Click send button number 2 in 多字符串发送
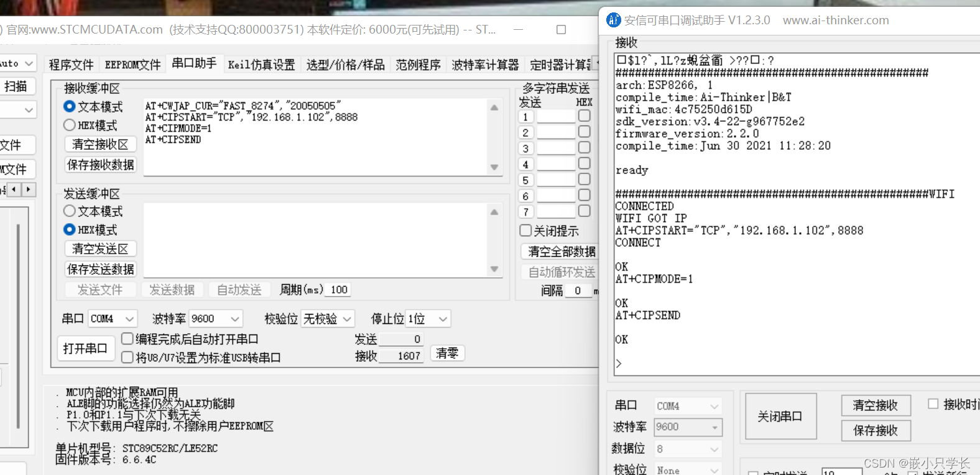980x475 pixels. click(525, 132)
